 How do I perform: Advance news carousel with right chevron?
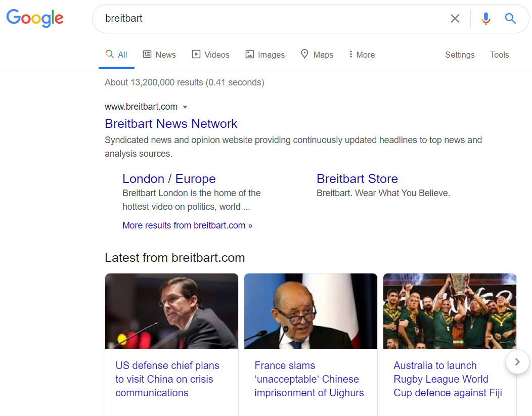[x=517, y=362]
